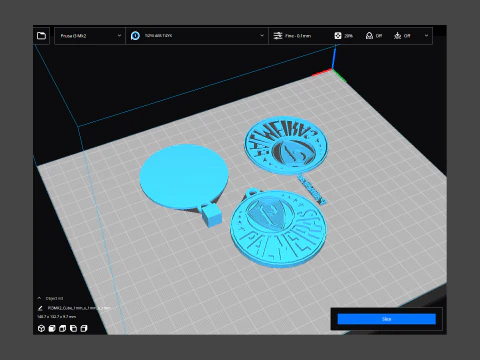Viewport: 480px width, 360px height.
Task: Click the model dimensions text in mm
Action: (x=57, y=316)
